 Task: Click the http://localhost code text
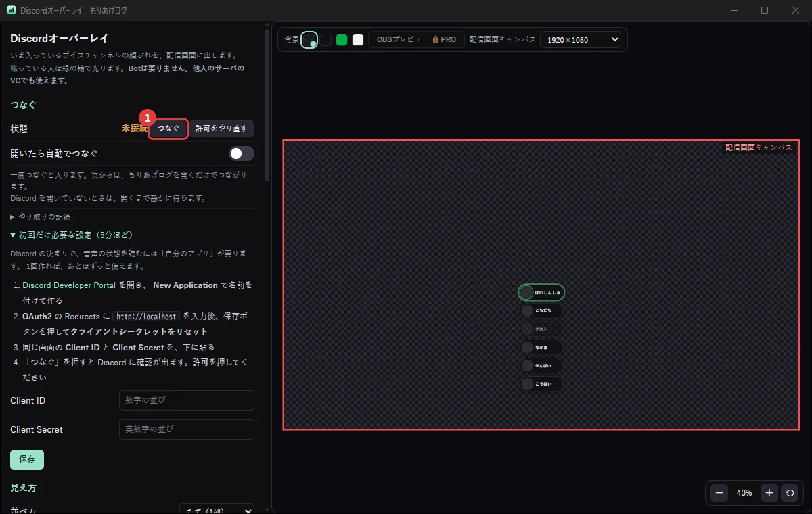click(146, 317)
